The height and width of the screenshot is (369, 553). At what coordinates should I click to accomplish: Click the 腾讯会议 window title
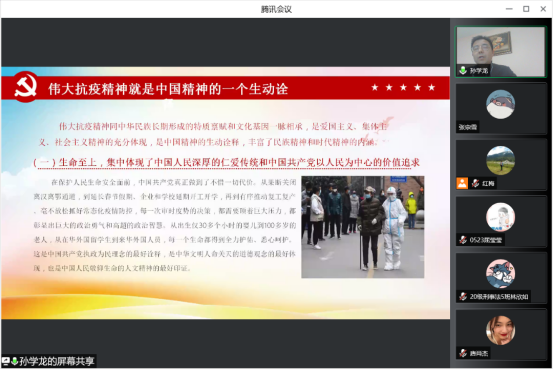pyautogui.click(x=276, y=9)
